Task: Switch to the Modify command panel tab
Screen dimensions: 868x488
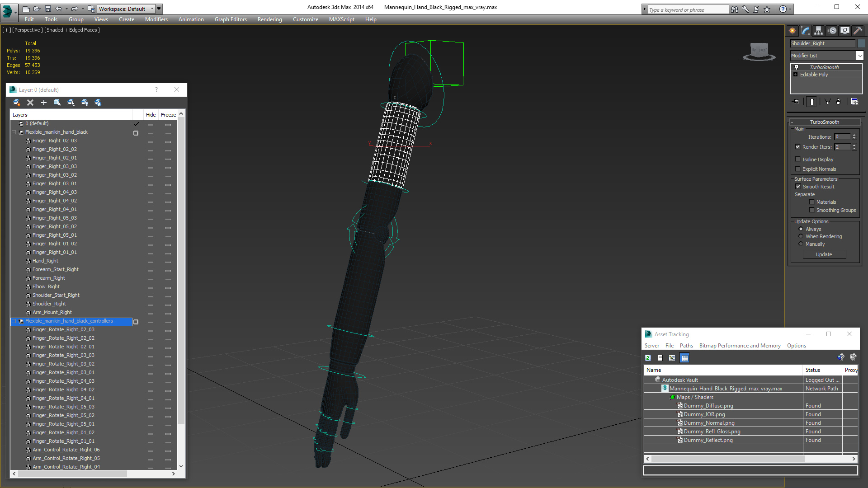Action: coord(806,31)
